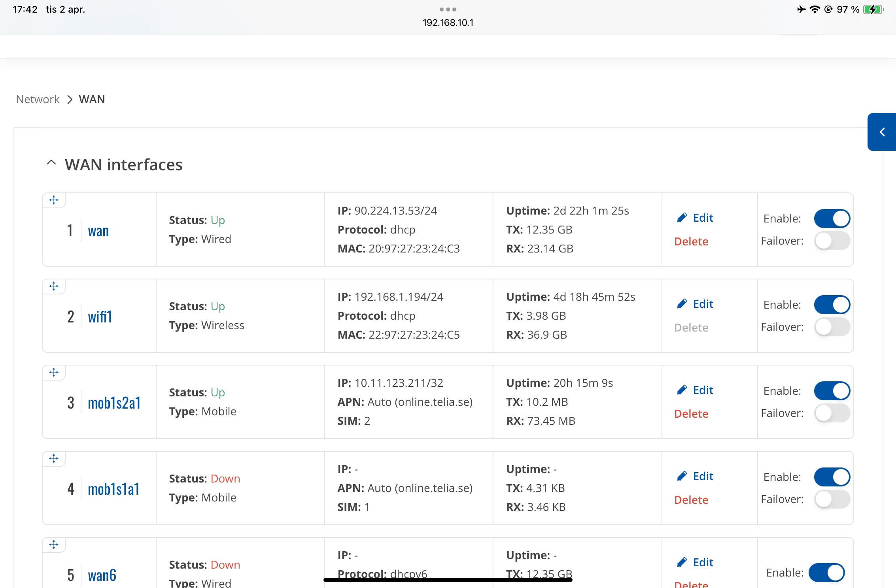
Task: Delete the wan interface
Action: coord(691,241)
